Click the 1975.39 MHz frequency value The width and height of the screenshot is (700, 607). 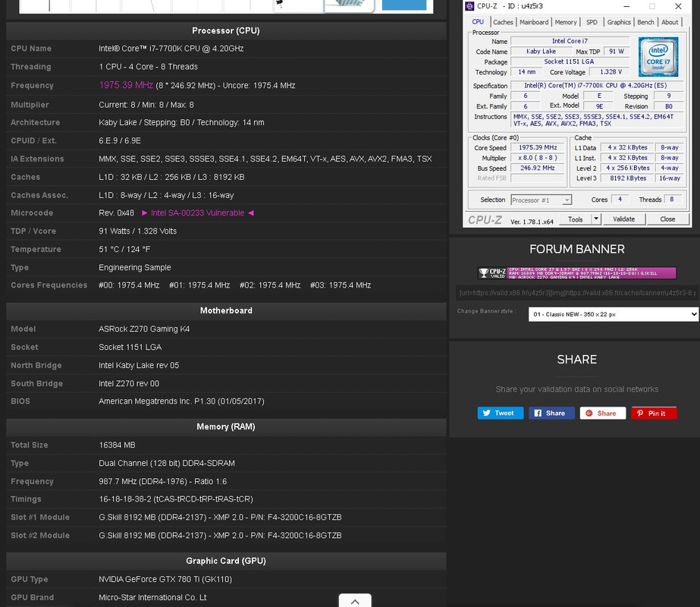coord(126,85)
